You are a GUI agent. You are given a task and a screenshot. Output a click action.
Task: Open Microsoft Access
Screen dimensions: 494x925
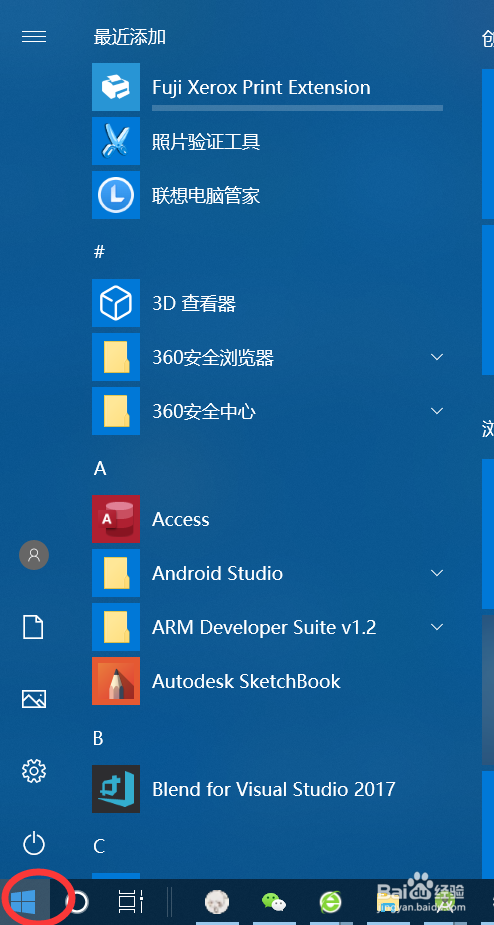point(267,519)
